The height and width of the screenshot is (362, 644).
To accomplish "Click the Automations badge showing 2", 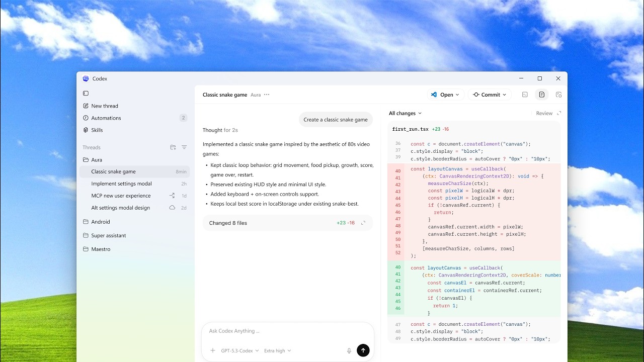I will tap(183, 118).
